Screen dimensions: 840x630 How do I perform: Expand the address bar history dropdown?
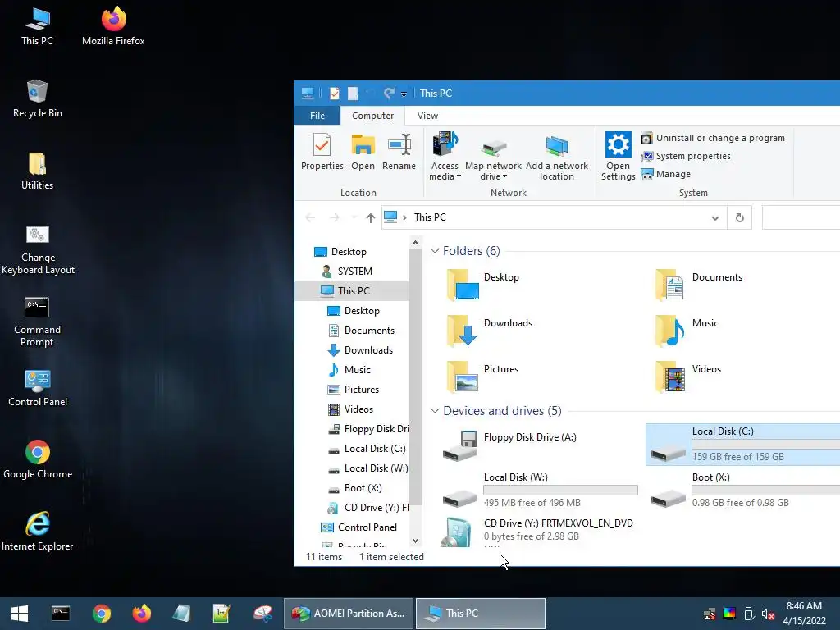coord(715,218)
